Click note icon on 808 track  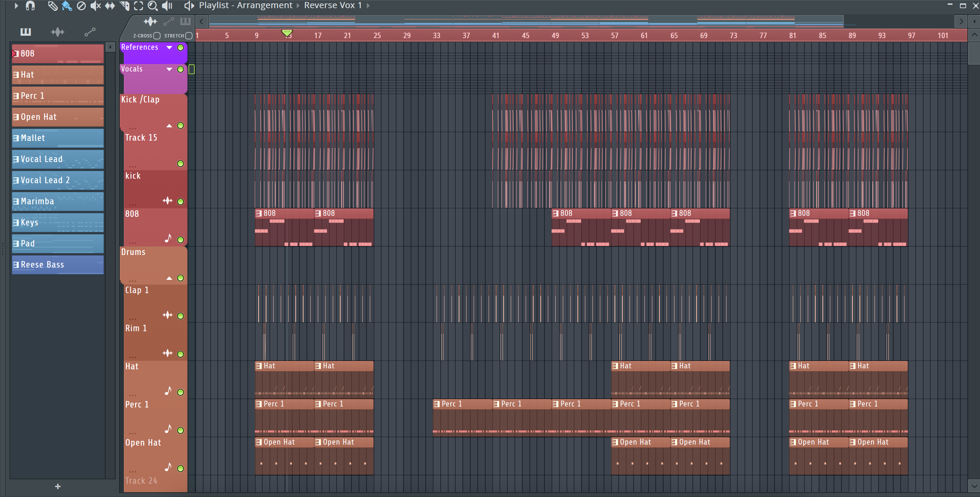168,238
